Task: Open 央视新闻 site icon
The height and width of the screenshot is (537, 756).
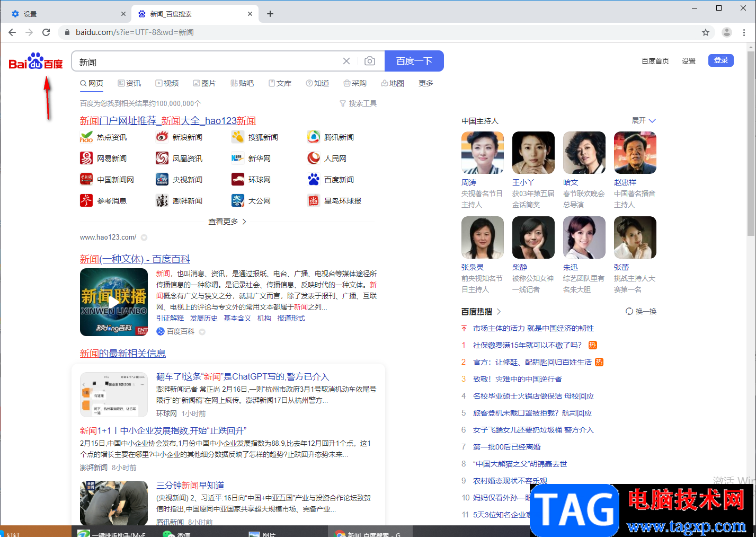Action: 162,179
